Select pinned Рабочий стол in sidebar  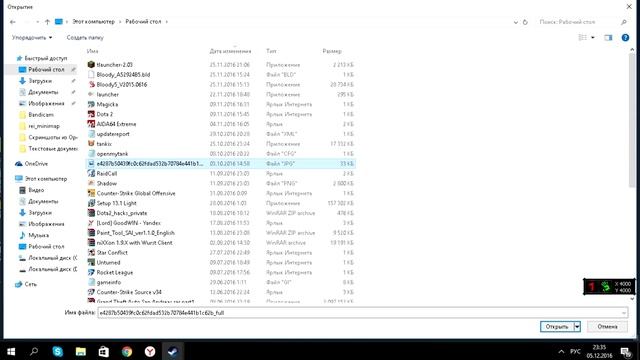coord(46,69)
